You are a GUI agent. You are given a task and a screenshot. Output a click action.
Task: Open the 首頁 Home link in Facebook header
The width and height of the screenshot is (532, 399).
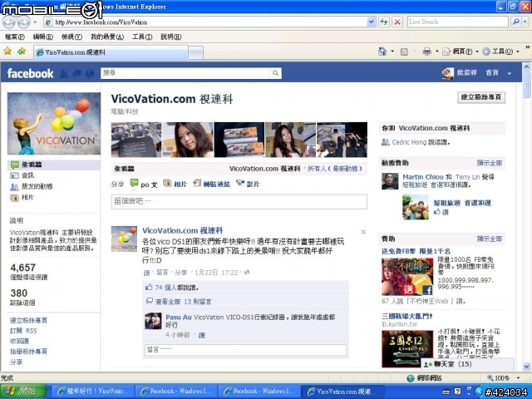pos(492,73)
